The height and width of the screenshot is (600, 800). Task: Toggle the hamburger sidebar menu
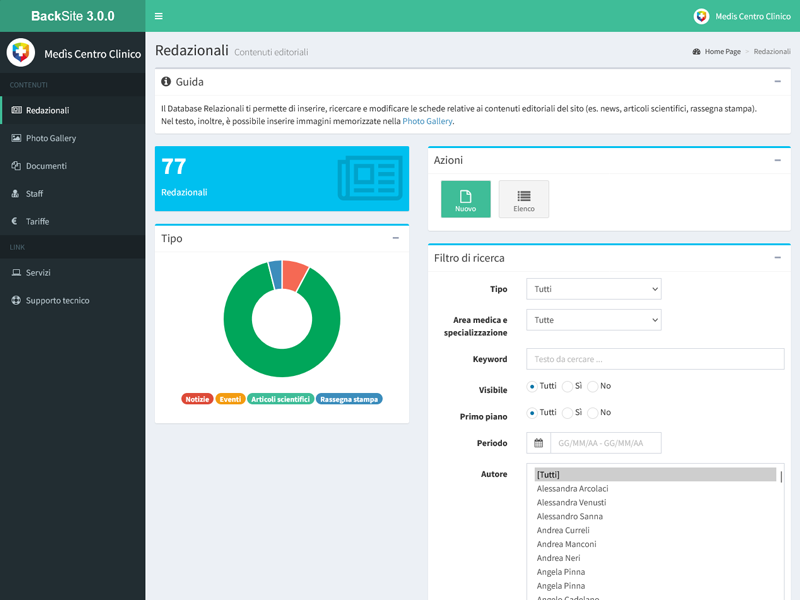(159, 16)
